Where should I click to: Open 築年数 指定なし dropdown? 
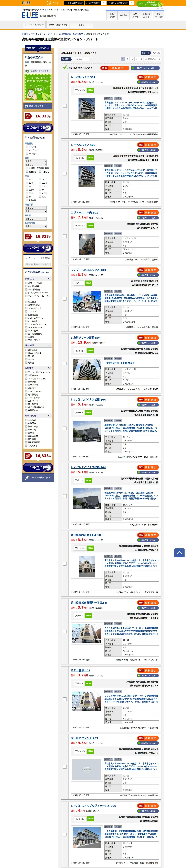click(36, 219)
